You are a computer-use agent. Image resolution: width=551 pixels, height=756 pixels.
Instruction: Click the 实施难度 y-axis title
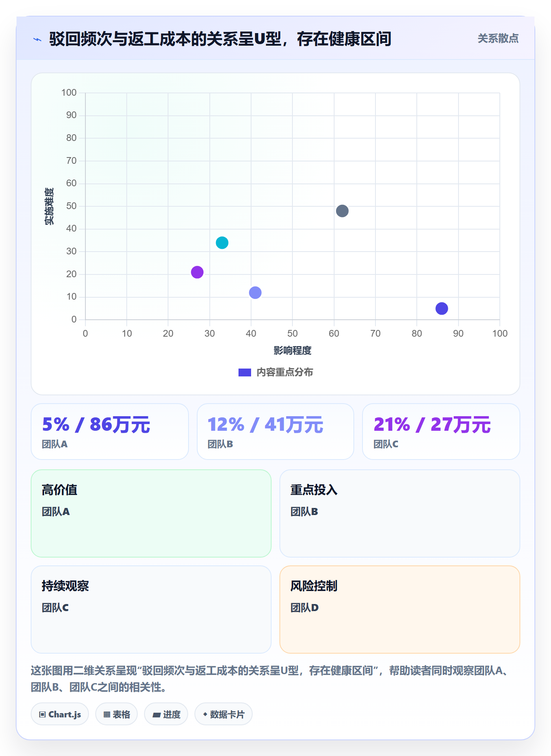click(x=49, y=206)
